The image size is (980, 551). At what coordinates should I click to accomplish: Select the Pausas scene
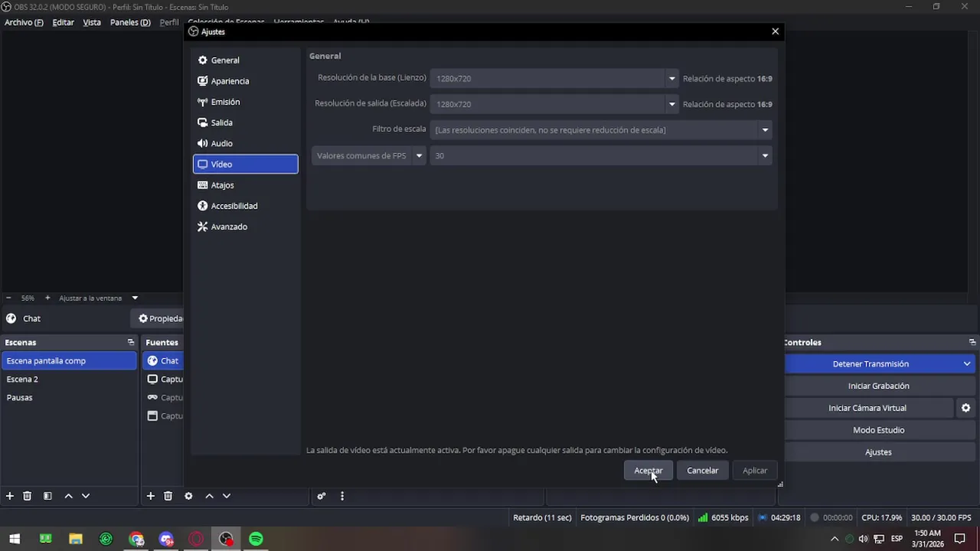point(69,397)
